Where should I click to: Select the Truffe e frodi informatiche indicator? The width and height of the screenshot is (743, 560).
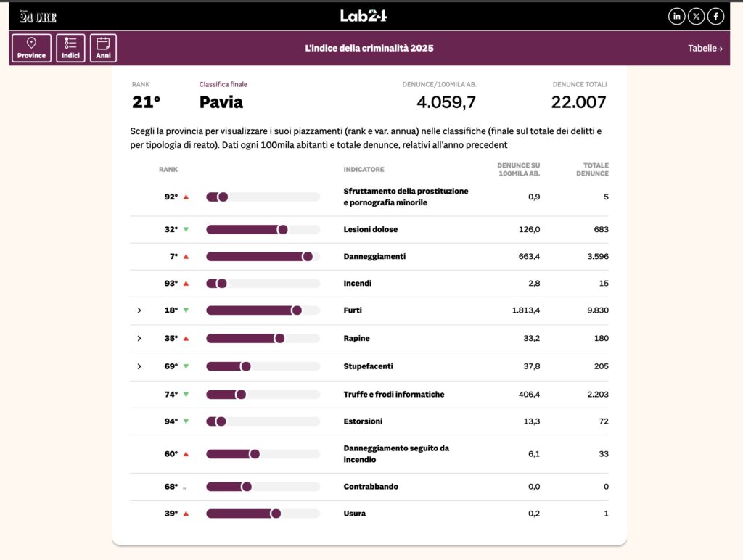point(393,395)
